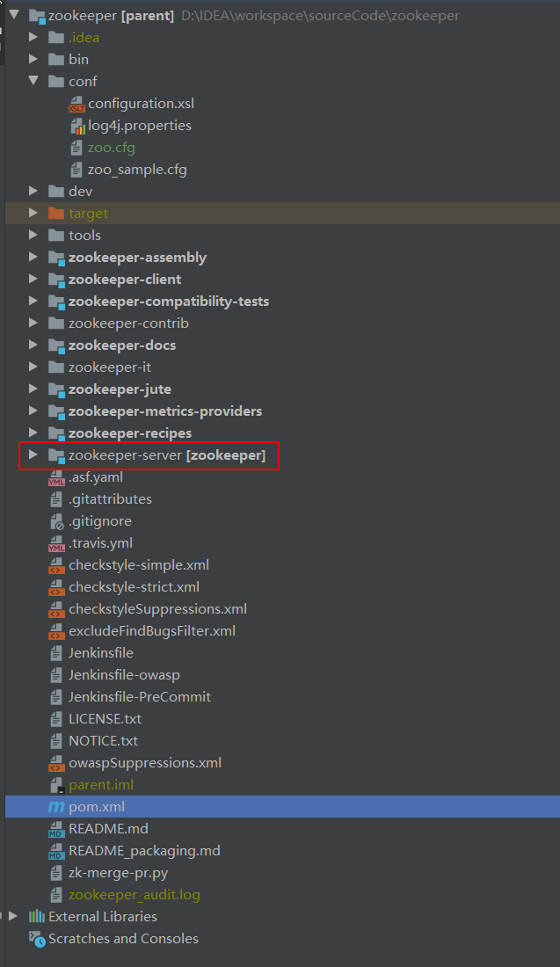
Task: Click the YML icon of .travis.yml
Action: click(x=56, y=543)
